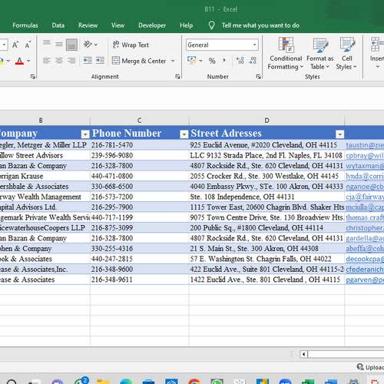Select cell with phone 216-781-5470
Viewport: 384px width, 384px height.
point(139,145)
